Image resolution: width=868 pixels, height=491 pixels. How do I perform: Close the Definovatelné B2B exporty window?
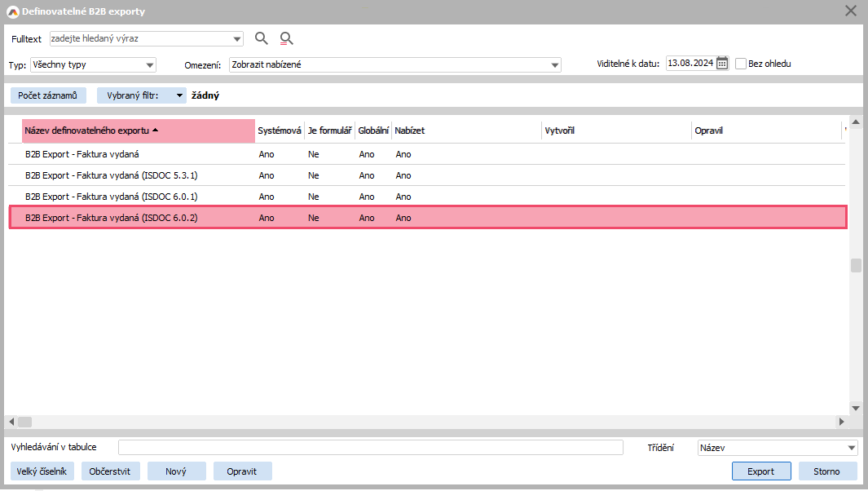pos(851,11)
